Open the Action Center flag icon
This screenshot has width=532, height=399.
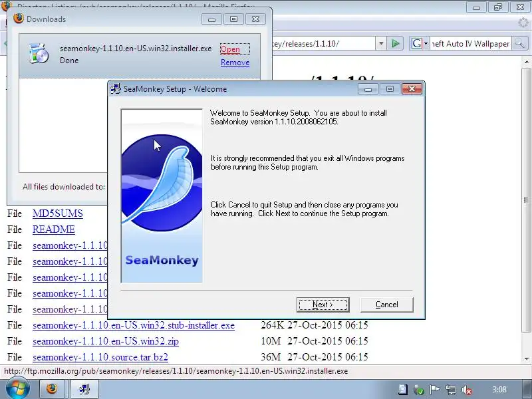[x=435, y=390]
